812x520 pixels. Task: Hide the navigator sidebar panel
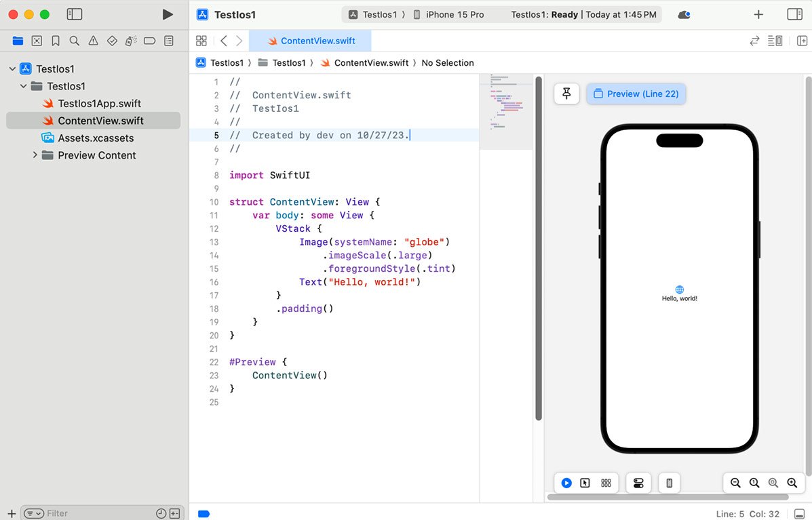click(x=75, y=14)
